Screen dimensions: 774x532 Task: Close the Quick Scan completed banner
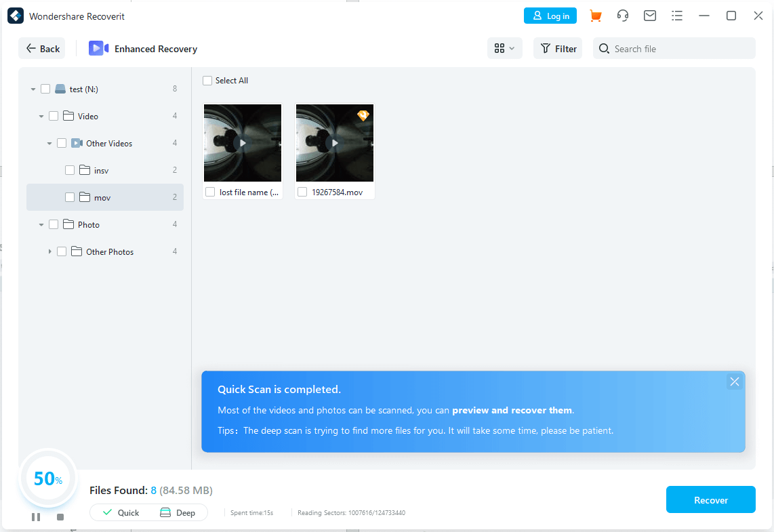click(x=735, y=382)
